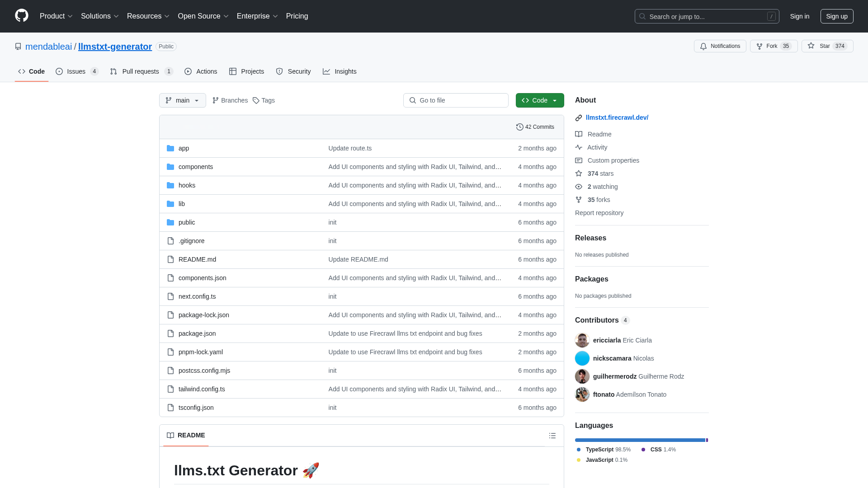This screenshot has width=868, height=488.
Task: Expand the Enterprise menu
Action: pos(257,16)
